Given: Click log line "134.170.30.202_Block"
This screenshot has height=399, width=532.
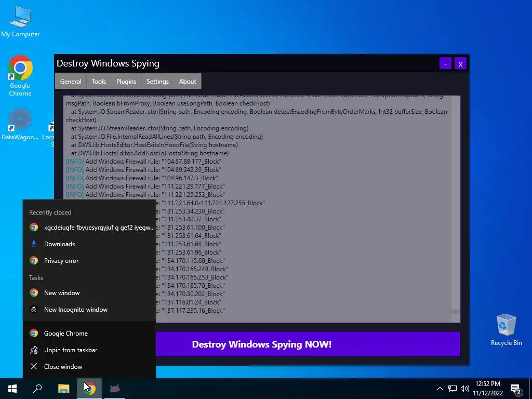Looking at the screenshot, I should click(190, 294).
